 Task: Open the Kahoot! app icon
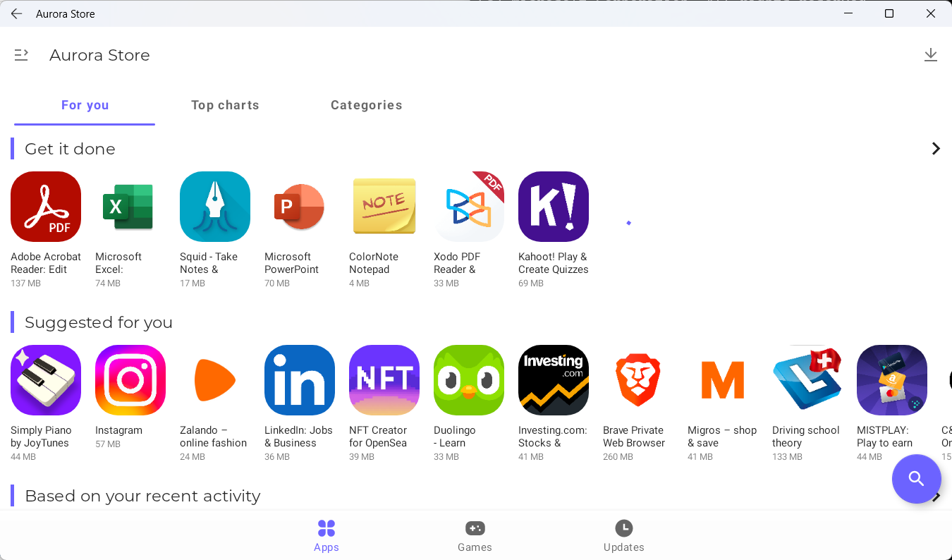click(554, 207)
